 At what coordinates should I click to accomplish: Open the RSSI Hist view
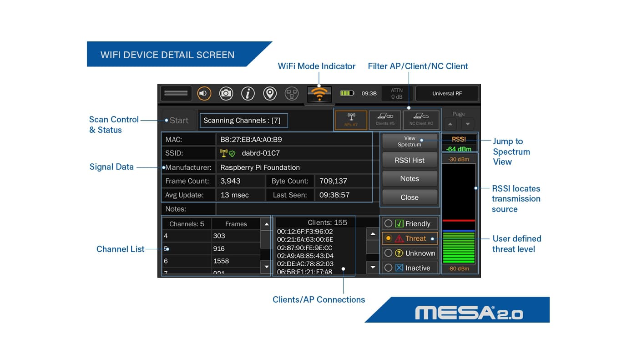409,160
